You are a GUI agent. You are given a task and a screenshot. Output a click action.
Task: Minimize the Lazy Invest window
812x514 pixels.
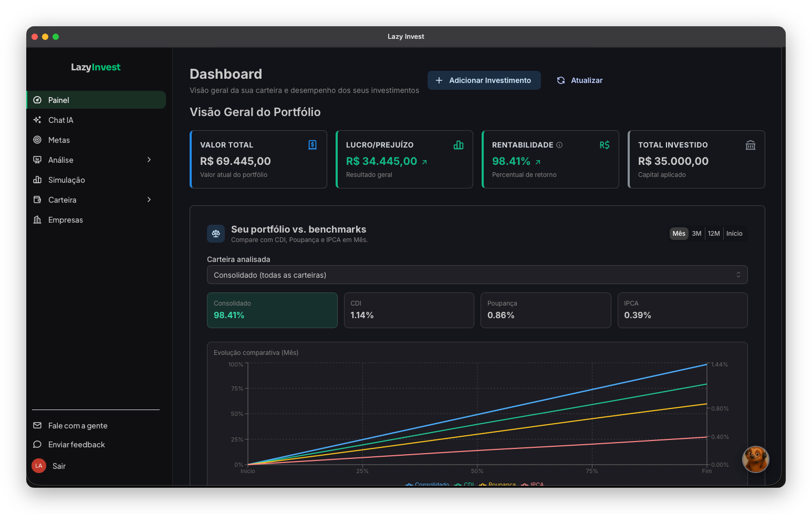click(x=45, y=37)
